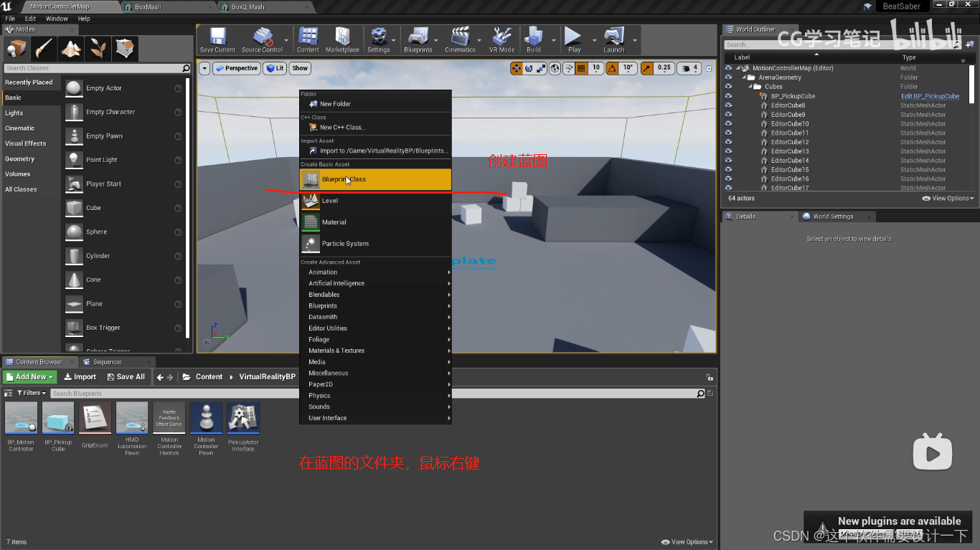Open Settings in the main toolbar
980x550 pixels.
(x=378, y=40)
